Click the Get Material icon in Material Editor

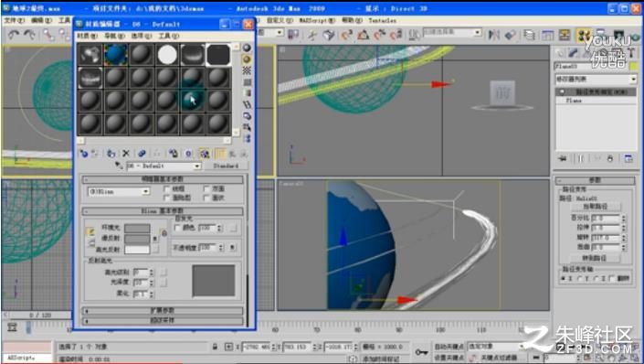pos(84,154)
